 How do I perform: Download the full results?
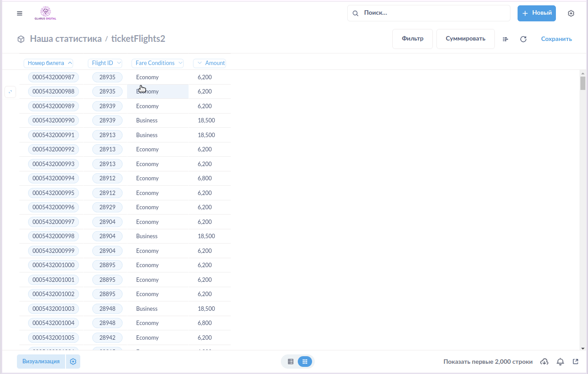point(544,362)
